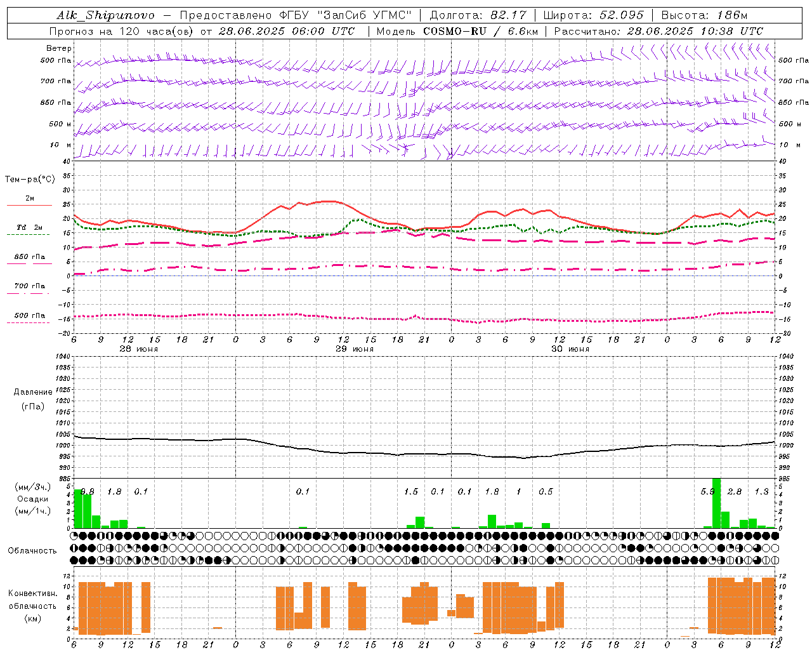Click the (мм/1ч.) precipitation unit label
Viewport: 812px width, 650px height.
tap(32, 511)
